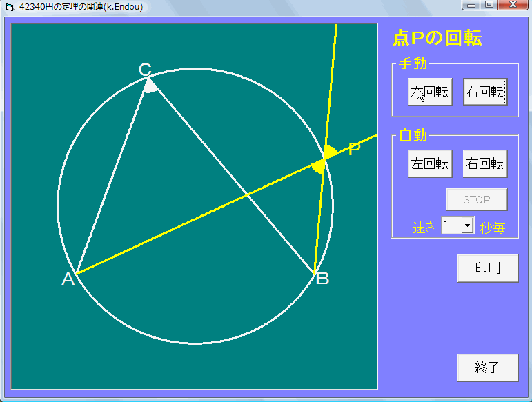Image resolution: width=532 pixels, height=402 pixels.
Task: Close the window with X button
Action: 513,5
